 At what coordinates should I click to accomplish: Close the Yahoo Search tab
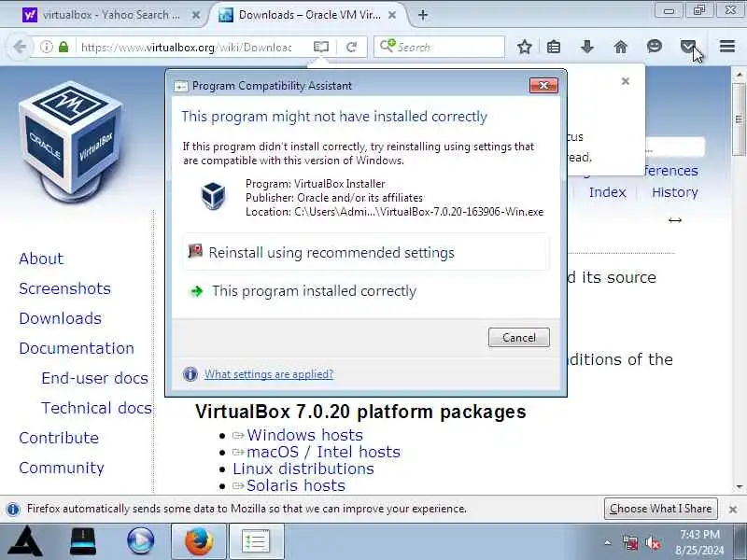196,15
